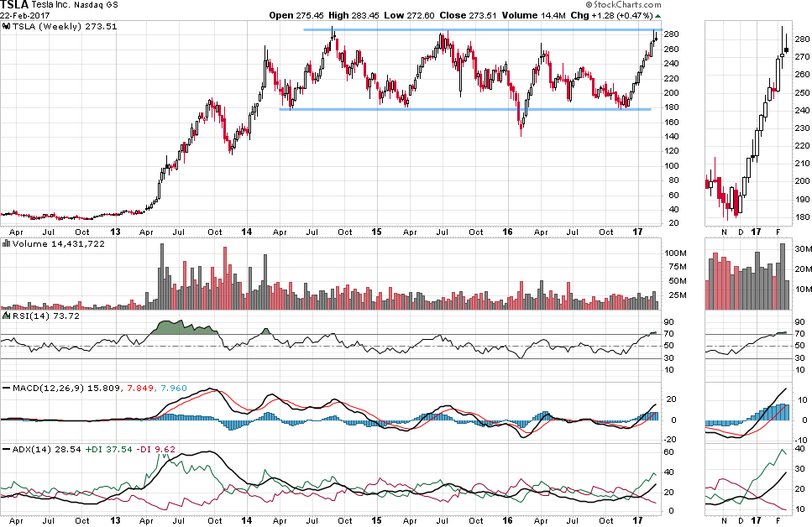Click the 100 label on main price axis
Viewport: 812px width, 527px height.
(x=672, y=165)
